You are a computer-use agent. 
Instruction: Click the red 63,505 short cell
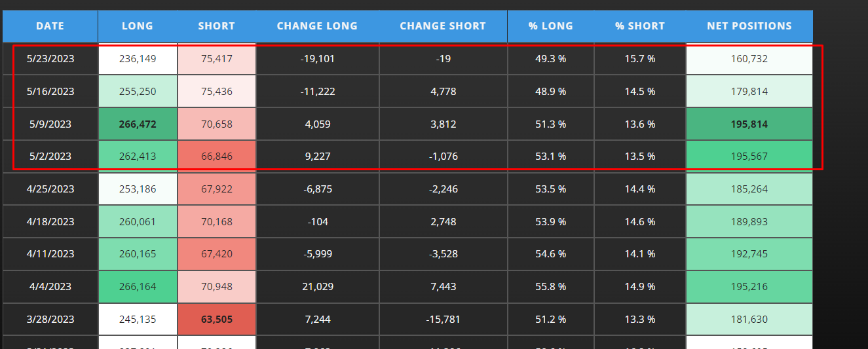[x=217, y=320]
